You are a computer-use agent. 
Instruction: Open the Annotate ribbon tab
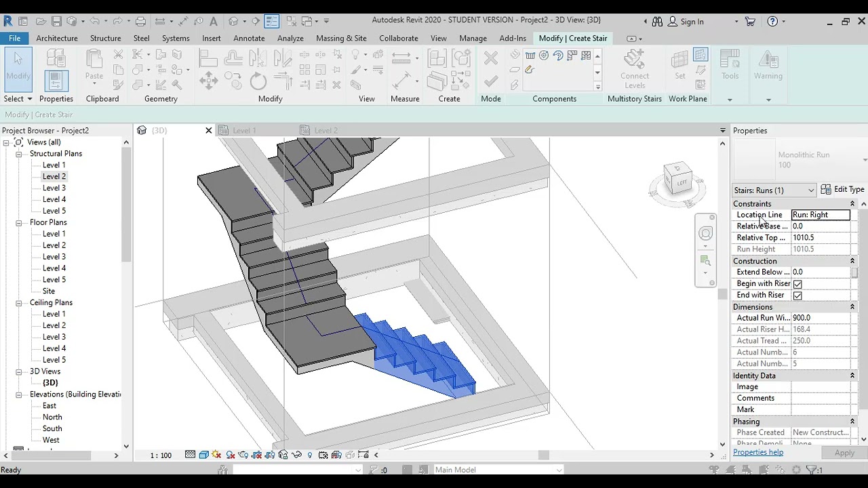[x=249, y=39]
